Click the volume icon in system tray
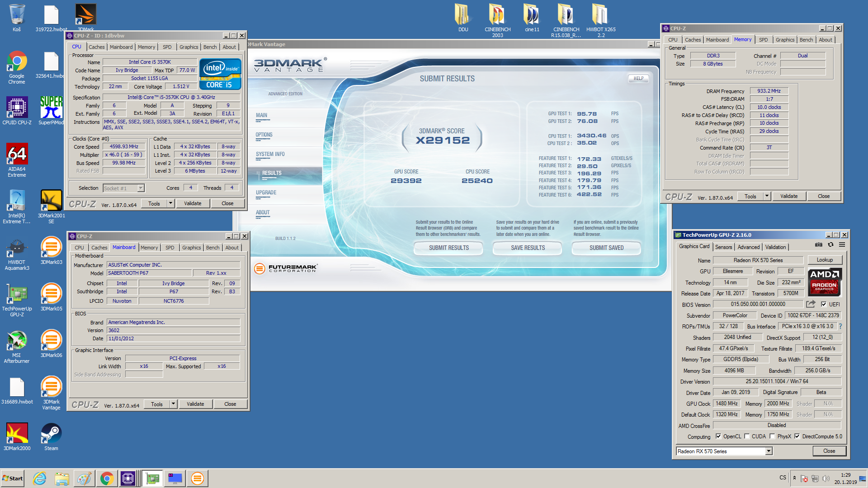Viewport: 868px width, 488px height. (x=826, y=478)
